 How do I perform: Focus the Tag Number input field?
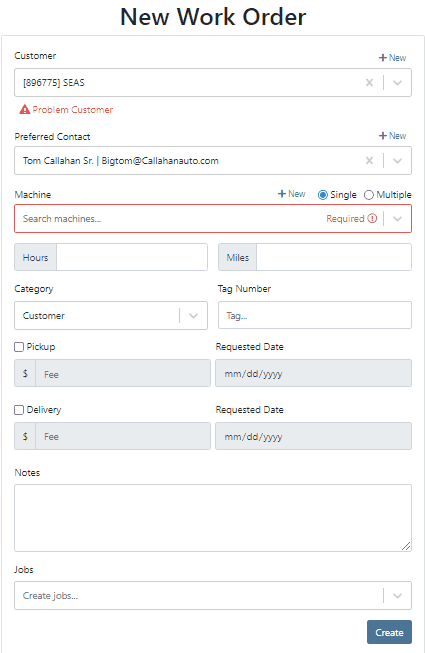[x=315, y=315]
